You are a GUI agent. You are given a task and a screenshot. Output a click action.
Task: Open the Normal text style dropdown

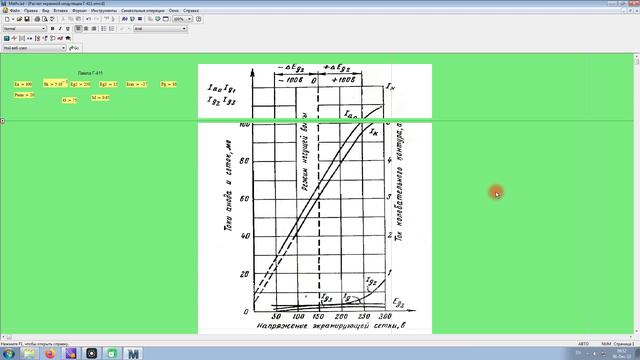tap(44, 29)
